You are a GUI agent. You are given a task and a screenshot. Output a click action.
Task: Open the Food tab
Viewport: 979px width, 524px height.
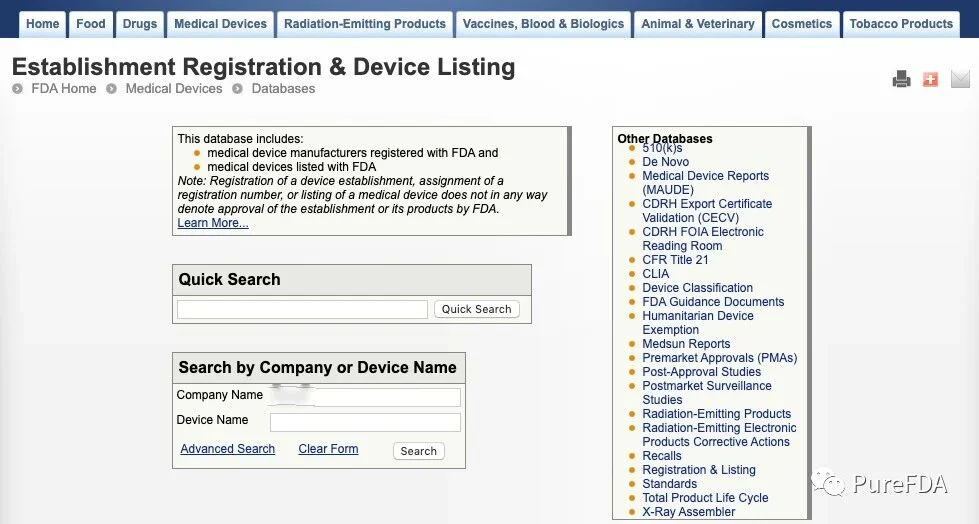[91, 24]
